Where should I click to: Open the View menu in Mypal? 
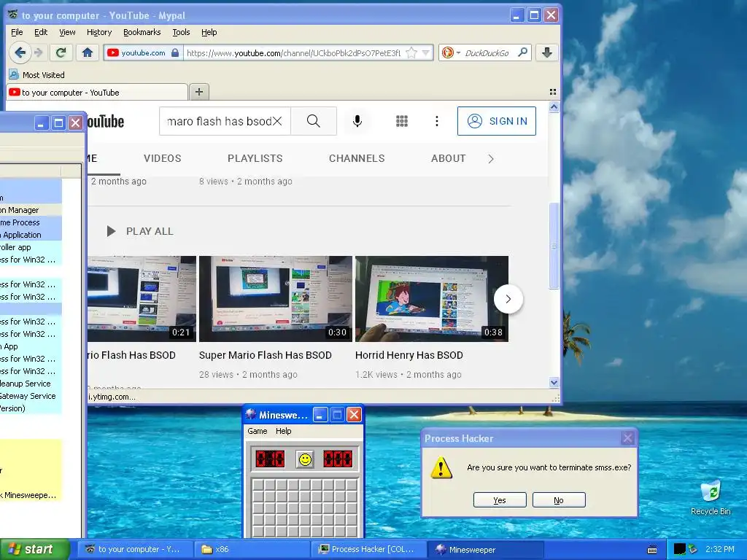coord(67,32)
